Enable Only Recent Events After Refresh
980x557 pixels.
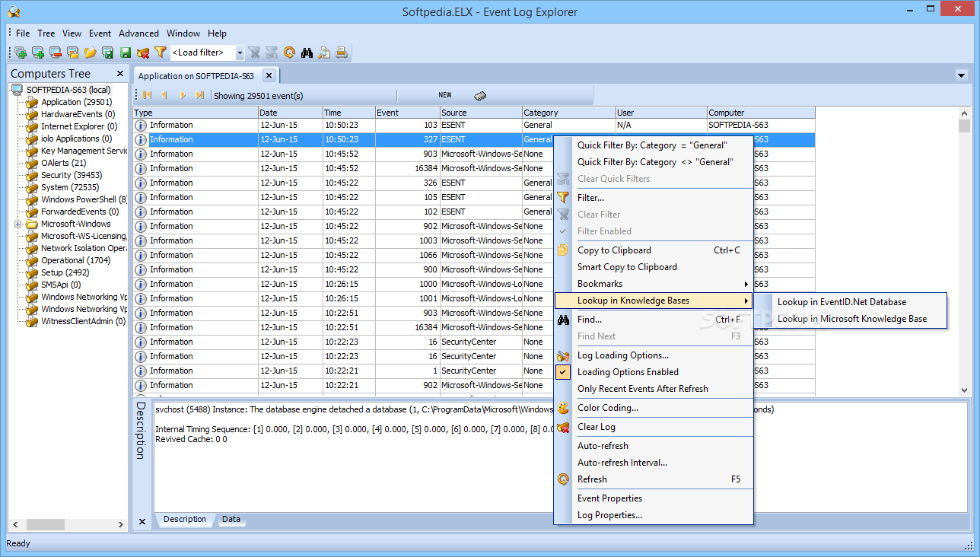(x=642, y=389)
